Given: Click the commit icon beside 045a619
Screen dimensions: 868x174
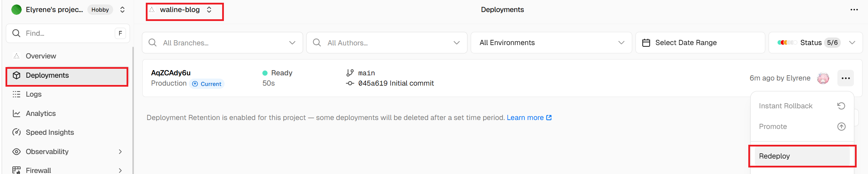Looking at the screenshot, I should [x=350, y=83].
